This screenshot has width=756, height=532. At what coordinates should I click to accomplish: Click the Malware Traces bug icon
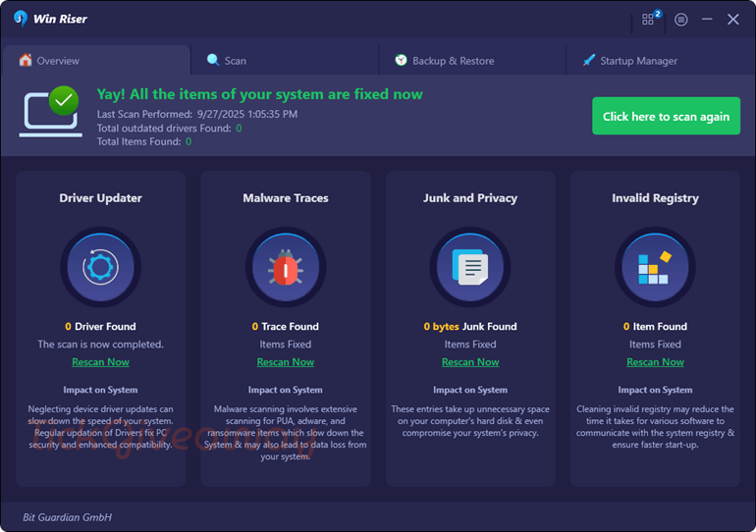[x=286, y=267]
